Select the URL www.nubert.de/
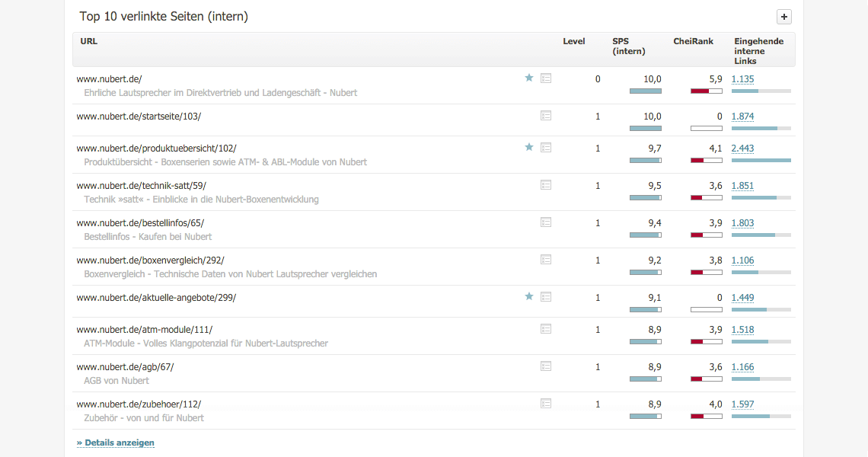The height and width of the screenshot is (457, 868). [x=109, y=79]
